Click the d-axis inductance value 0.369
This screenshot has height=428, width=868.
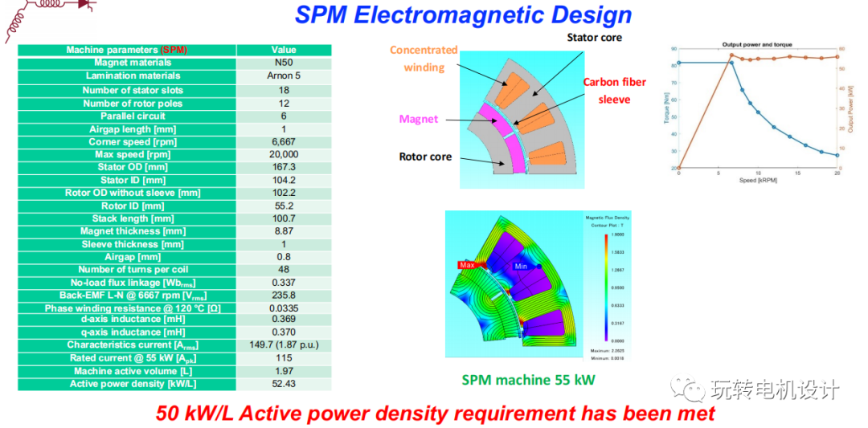click(284, 320)
